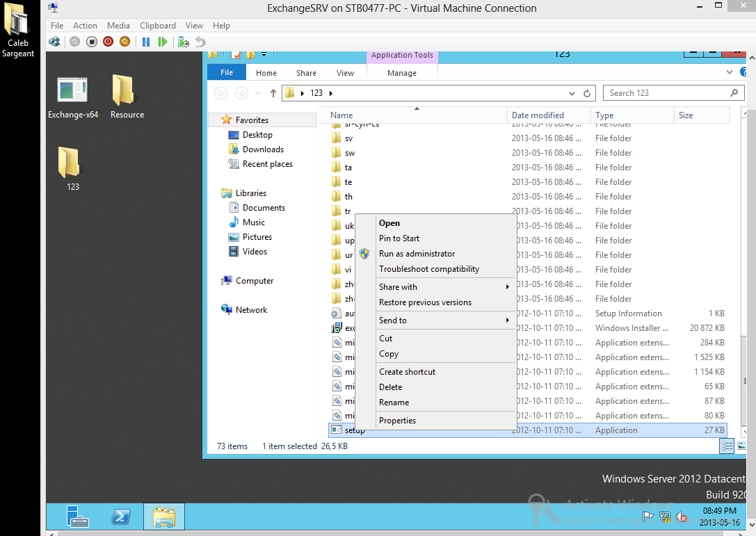The width and height of the screenshot is (756, 536).
Task: Open Documents library in navigation pane
Action: (x=264, y=208)
